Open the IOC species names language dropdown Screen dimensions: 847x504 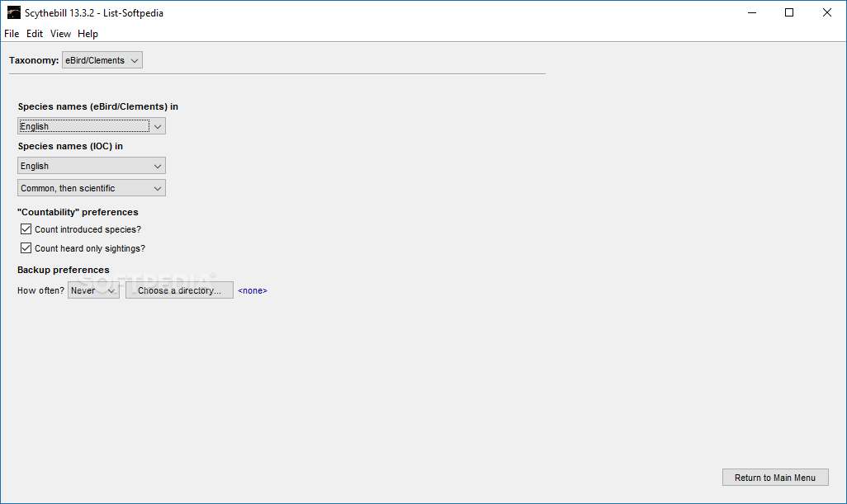pyautogui.click(x=92, y=166)
